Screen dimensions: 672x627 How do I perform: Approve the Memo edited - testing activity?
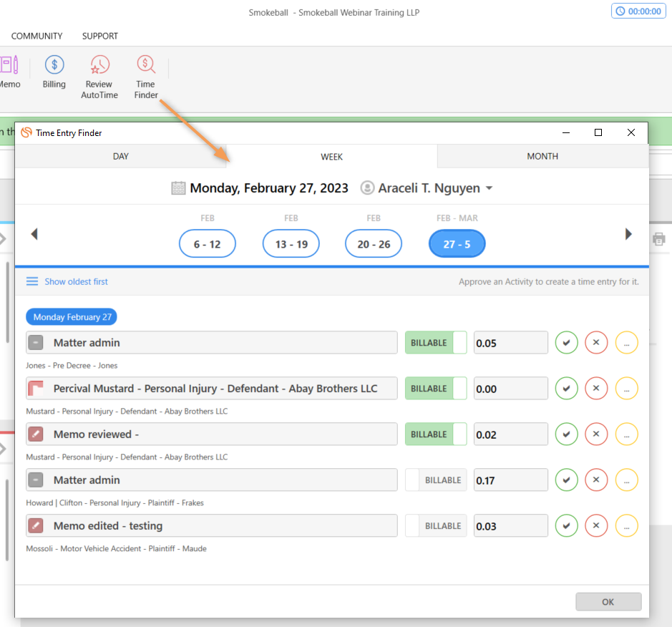pyautogui.click(x=567, y=526)
